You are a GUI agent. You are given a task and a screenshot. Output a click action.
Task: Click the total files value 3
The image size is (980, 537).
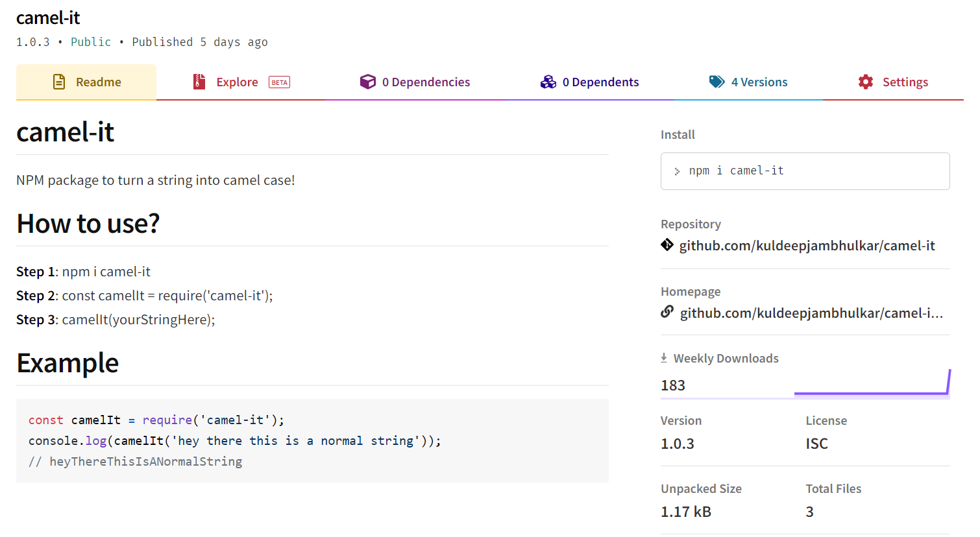point(810,512)
